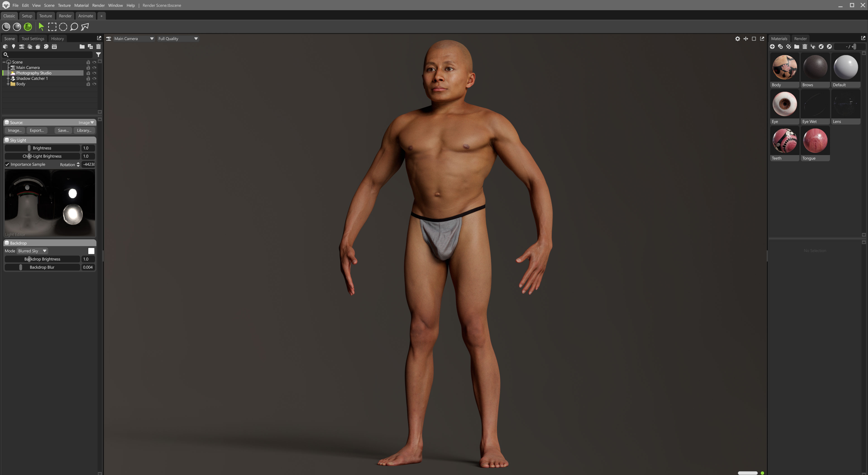Delete selected material with the trash icon
This screenshot has width=868, height=475.
pos(805,46)
